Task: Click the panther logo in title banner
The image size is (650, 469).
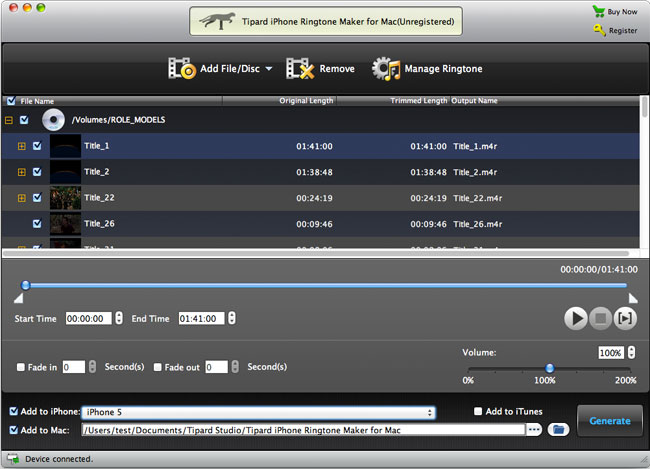Action: pyautogui.click(x=217, y=21)
